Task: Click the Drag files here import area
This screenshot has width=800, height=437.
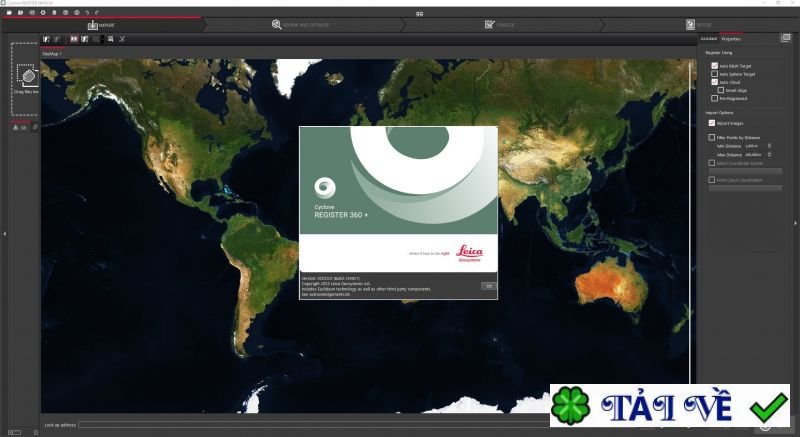Action: [x=25, y=79]
